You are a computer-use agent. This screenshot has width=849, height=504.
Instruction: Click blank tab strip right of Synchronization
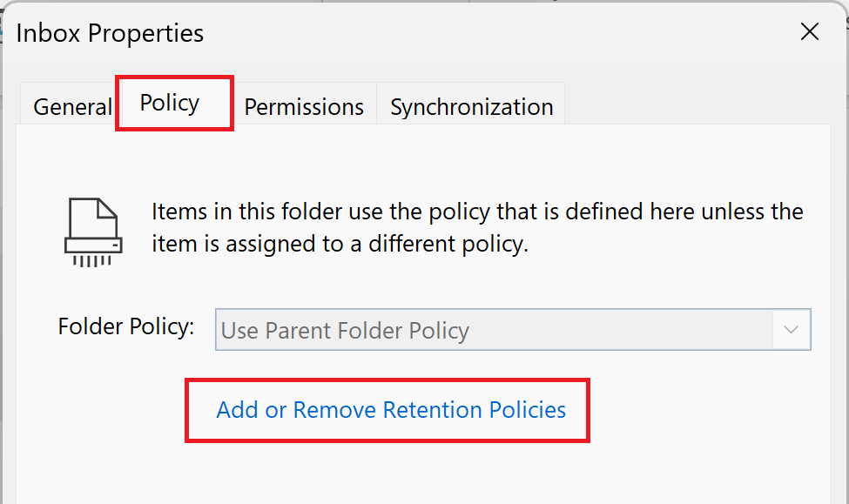tap(697, 104)
